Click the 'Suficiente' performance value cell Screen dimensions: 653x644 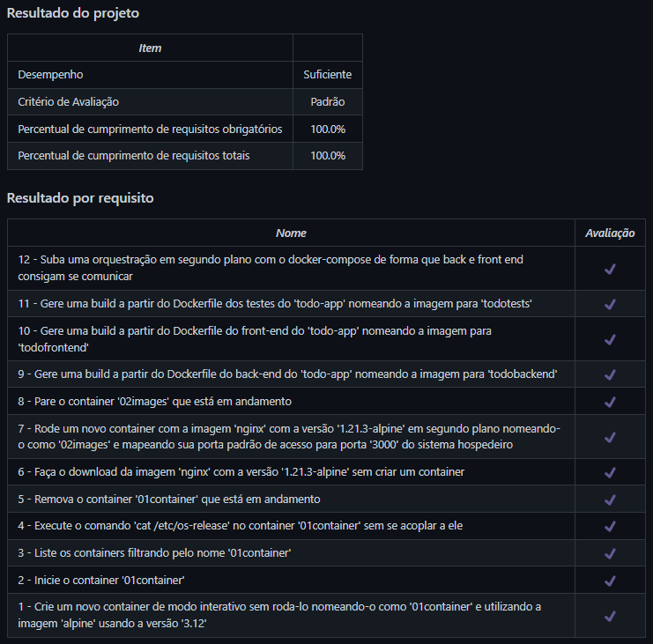coord(327,75)
